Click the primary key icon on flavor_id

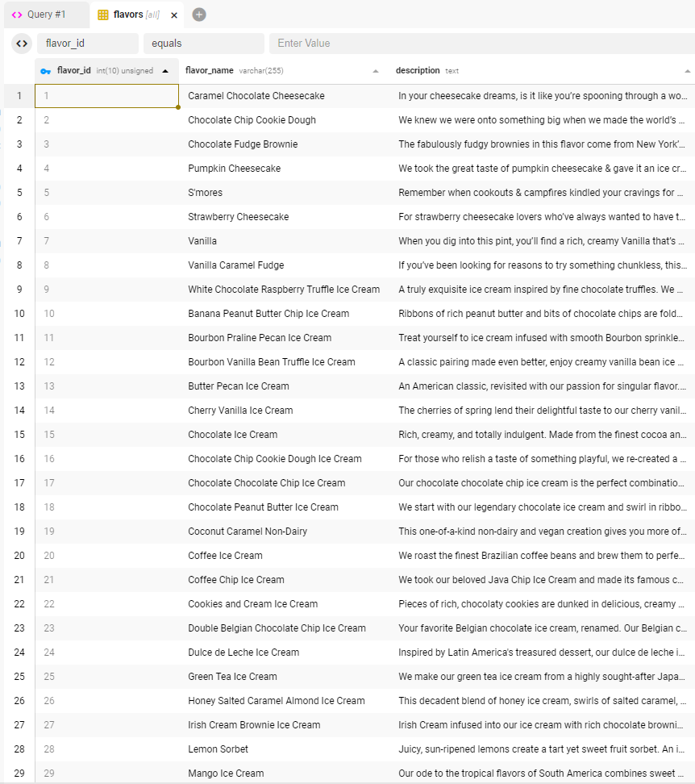tap(46, 71)
